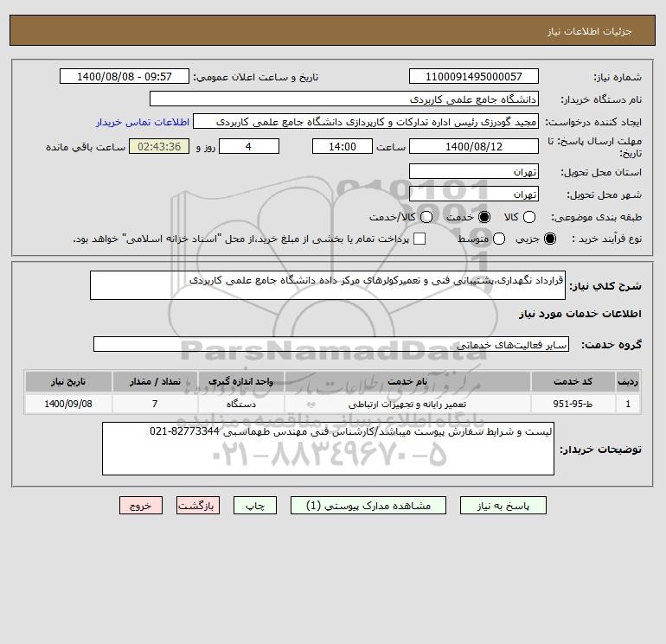The image size is (666, 644).
Task: Click the گروه خدمت field سایر فعالیت‌های خدماتی
Action: click(x=331, y=344)
